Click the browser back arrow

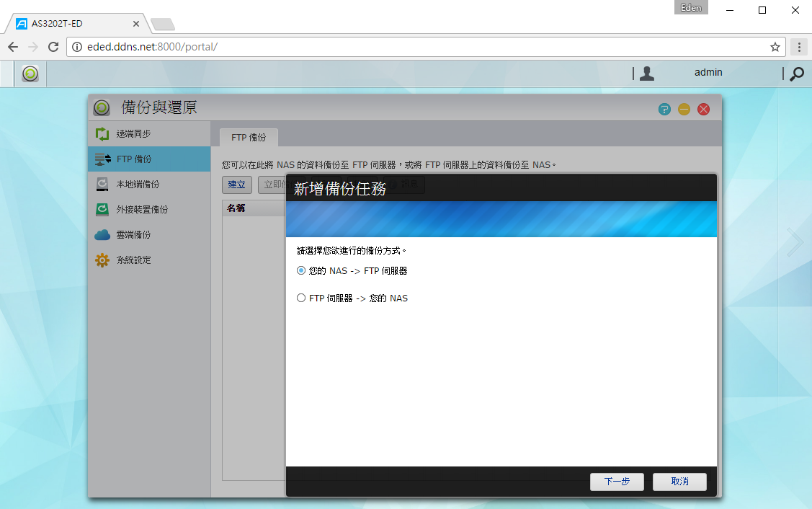point(13,47)
